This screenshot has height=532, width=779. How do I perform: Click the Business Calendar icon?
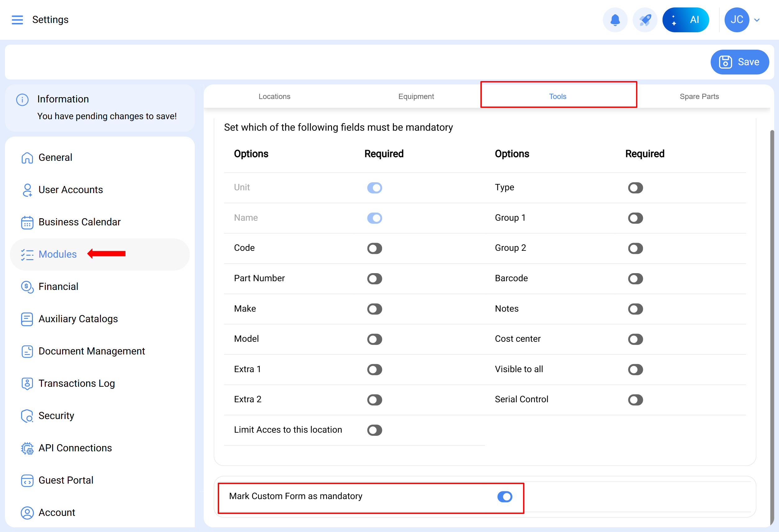(27, 222)
